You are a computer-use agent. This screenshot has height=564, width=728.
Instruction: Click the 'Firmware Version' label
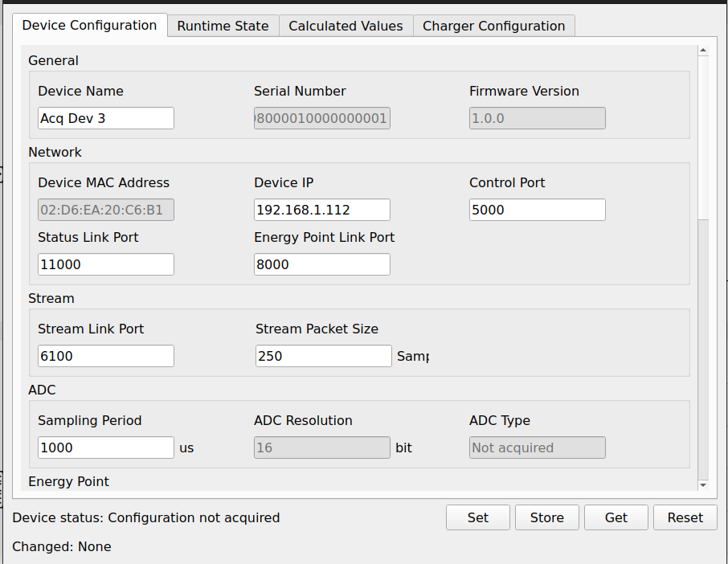click(524, 91)
